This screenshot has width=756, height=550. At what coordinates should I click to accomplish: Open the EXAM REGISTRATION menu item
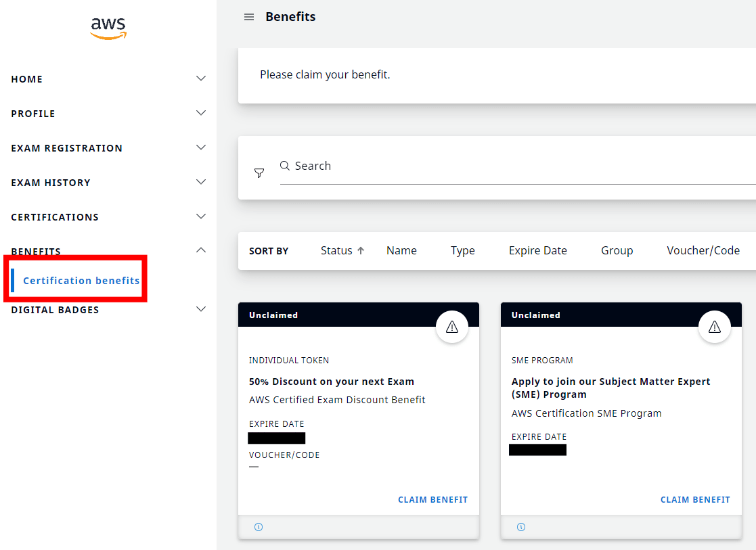(66, 148)
